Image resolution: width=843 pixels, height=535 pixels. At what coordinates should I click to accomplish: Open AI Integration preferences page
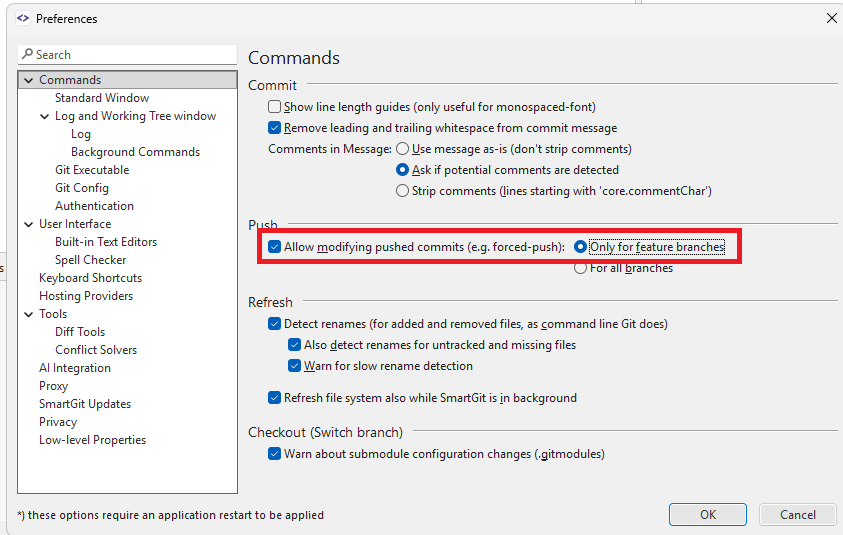coord(75,368)
